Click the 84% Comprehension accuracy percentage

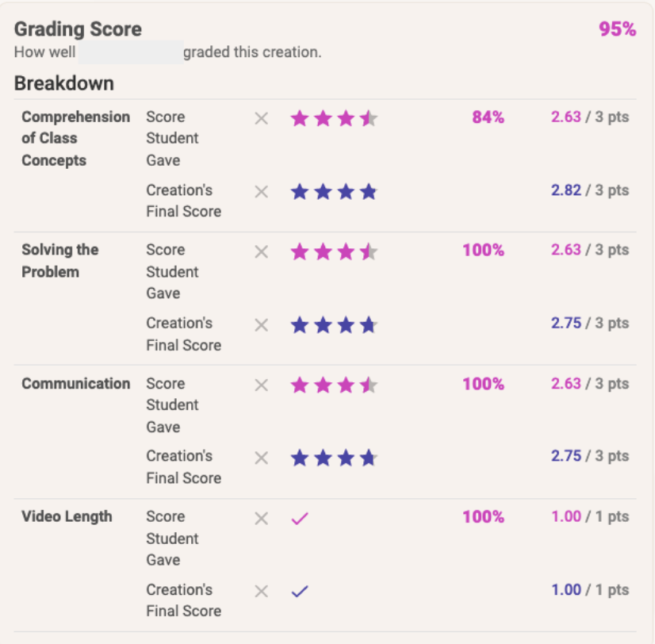pyautogui.click(x=488, y=117)
